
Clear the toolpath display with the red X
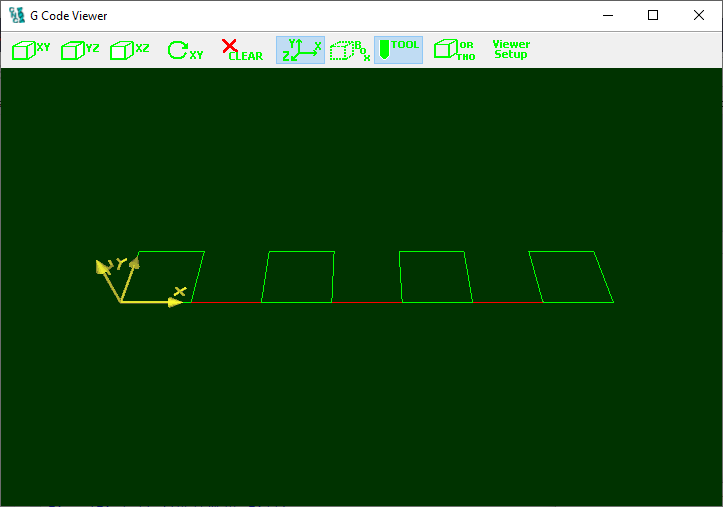tap(241, 50)
